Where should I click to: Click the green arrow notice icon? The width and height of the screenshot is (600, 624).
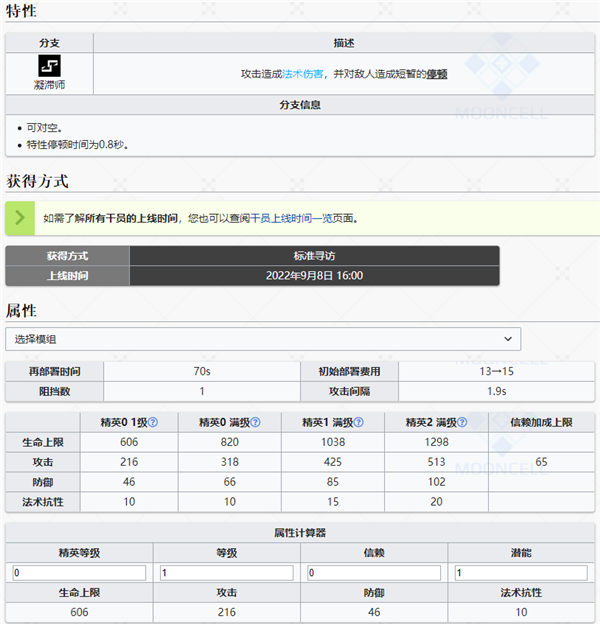[x=20, y=218]
